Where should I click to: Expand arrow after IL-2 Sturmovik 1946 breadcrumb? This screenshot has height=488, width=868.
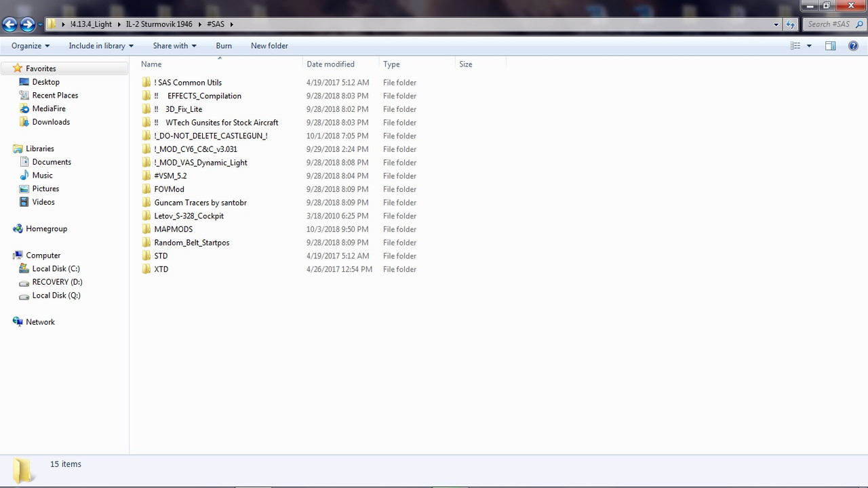click(x=199, y=24)
